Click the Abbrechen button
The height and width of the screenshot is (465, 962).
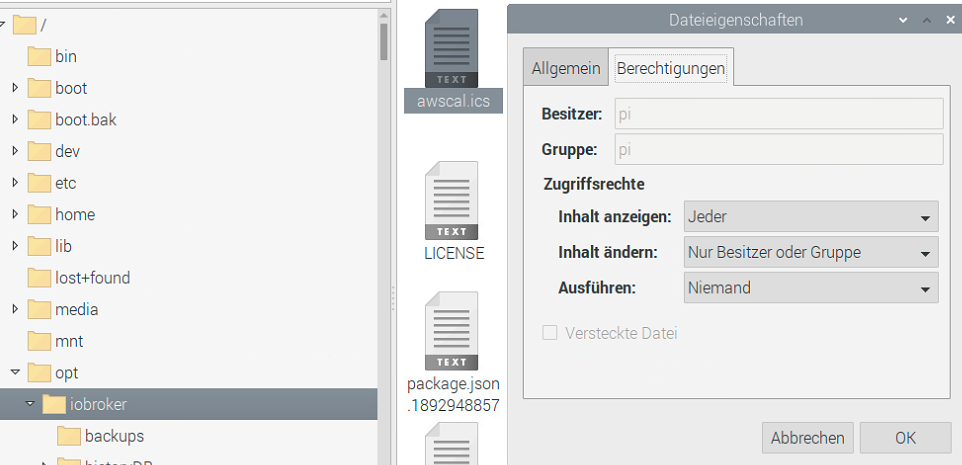(x=807, y=438)
